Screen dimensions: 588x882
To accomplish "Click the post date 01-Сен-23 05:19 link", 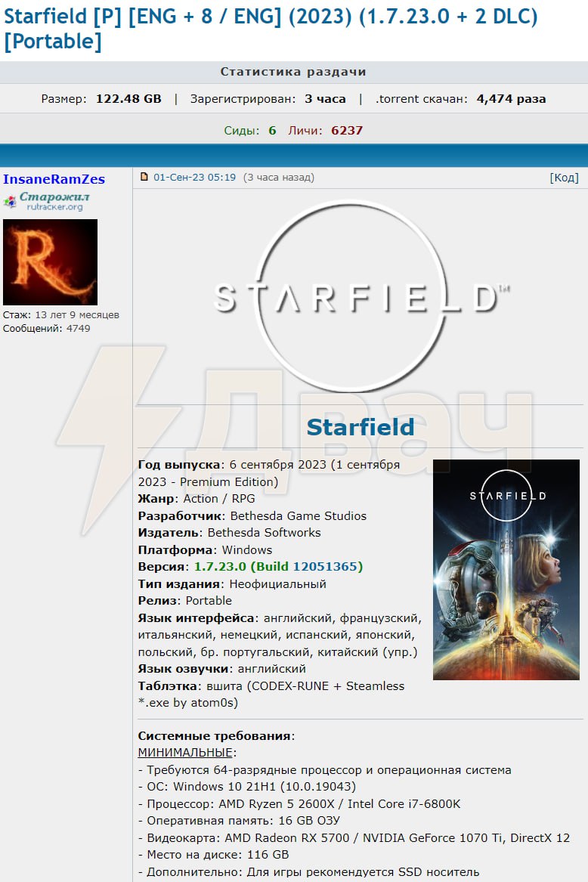I will (195, 177).
